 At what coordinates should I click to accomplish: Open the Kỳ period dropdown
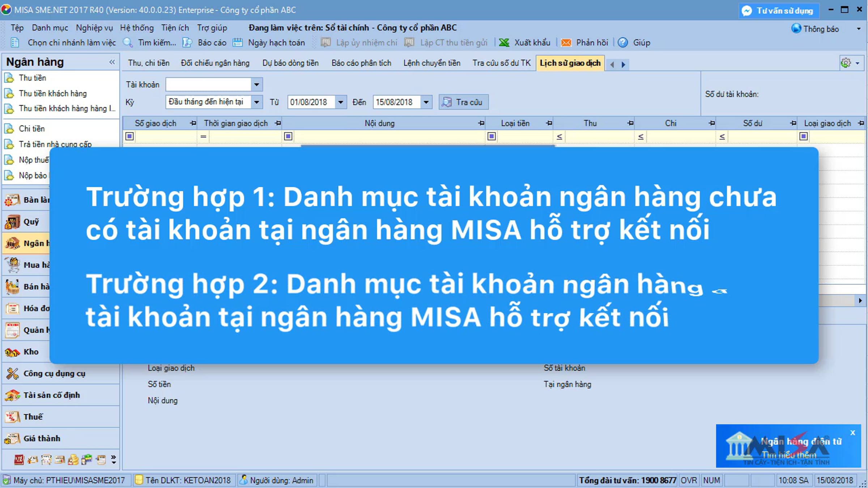(256, 102)
